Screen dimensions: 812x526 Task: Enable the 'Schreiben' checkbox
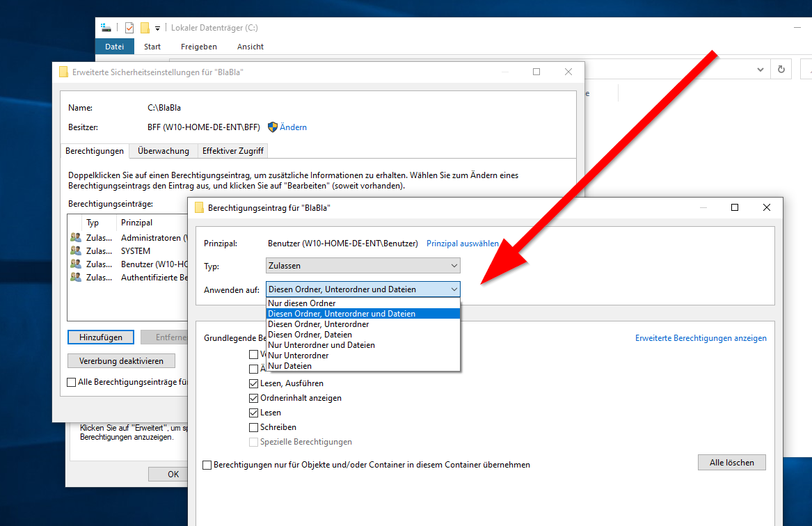[x=254, y=427]
